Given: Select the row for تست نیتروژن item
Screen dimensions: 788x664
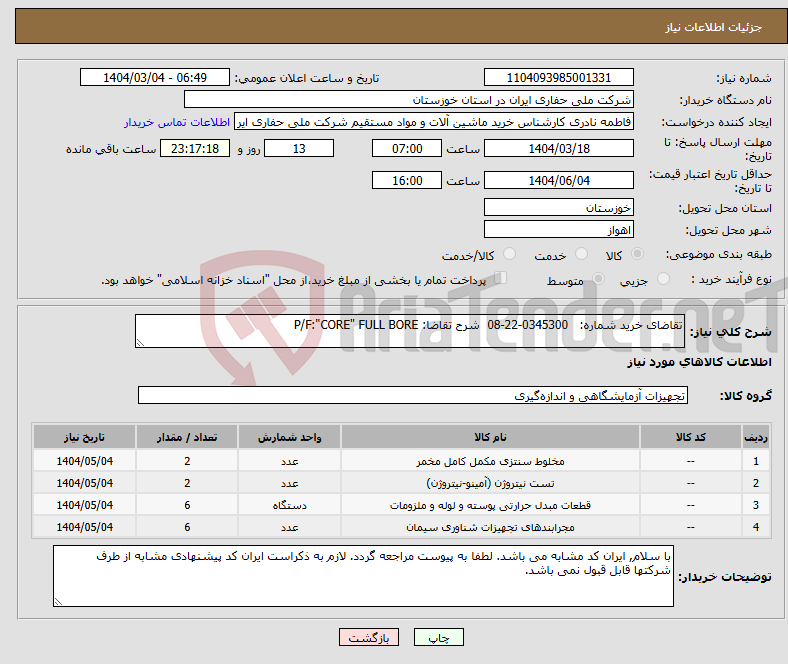Looking at the screenshot, I should click(x=490, y=483).
